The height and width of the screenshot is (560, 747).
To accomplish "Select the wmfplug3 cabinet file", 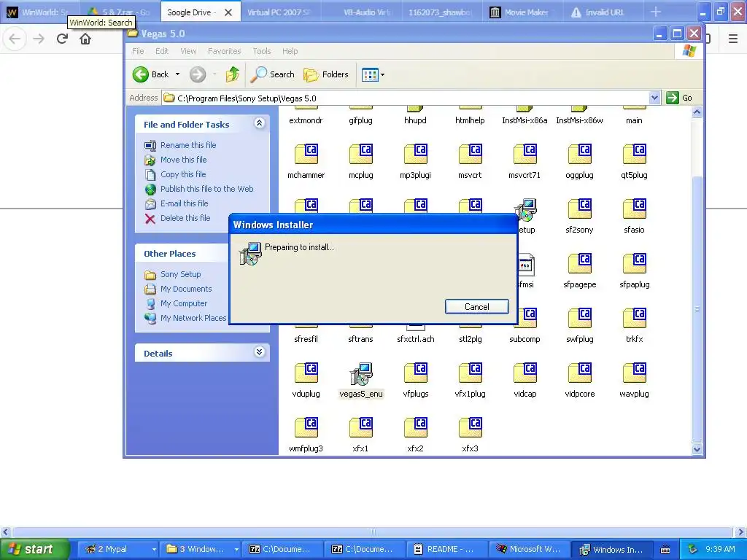I will [306, 435].
